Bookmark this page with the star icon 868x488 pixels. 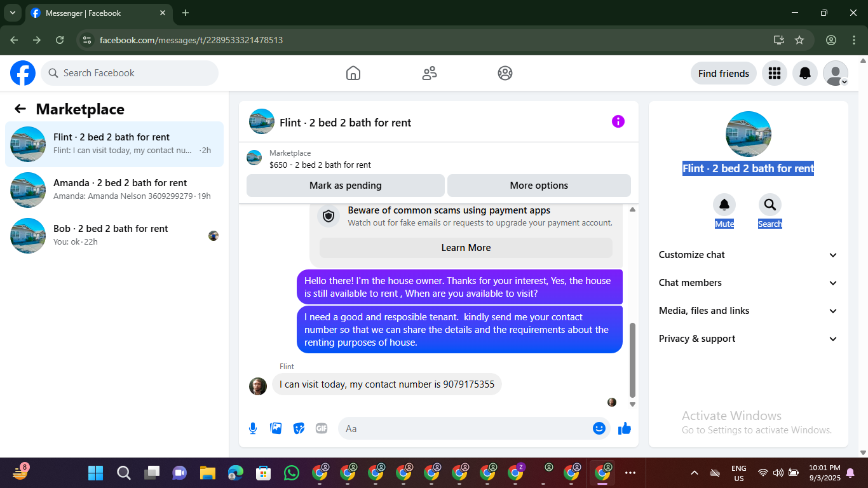pyautogui.click(x=799, y=40)
